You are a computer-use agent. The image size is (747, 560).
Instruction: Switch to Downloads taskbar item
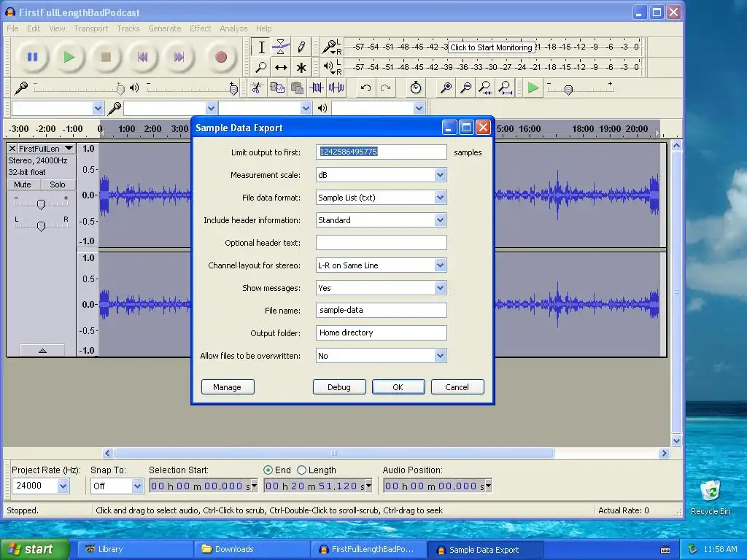click(252, 550)
